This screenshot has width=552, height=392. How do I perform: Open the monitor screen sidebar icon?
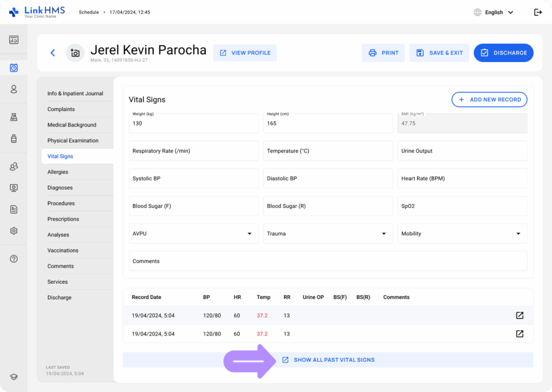13,188
